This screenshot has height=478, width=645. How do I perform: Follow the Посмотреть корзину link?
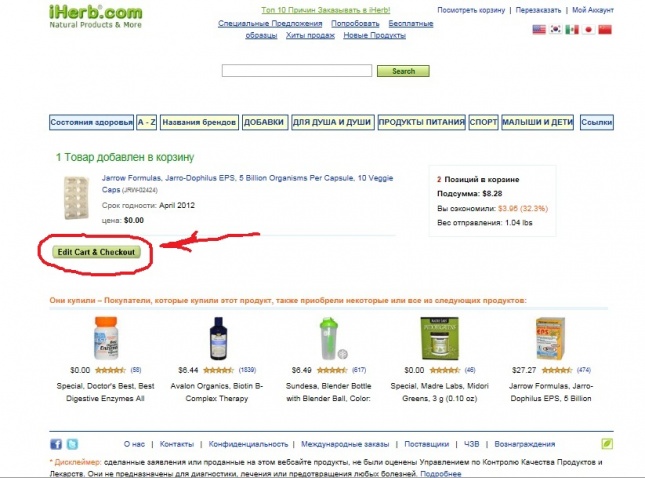pyautogui.click(x=471, y=10)
